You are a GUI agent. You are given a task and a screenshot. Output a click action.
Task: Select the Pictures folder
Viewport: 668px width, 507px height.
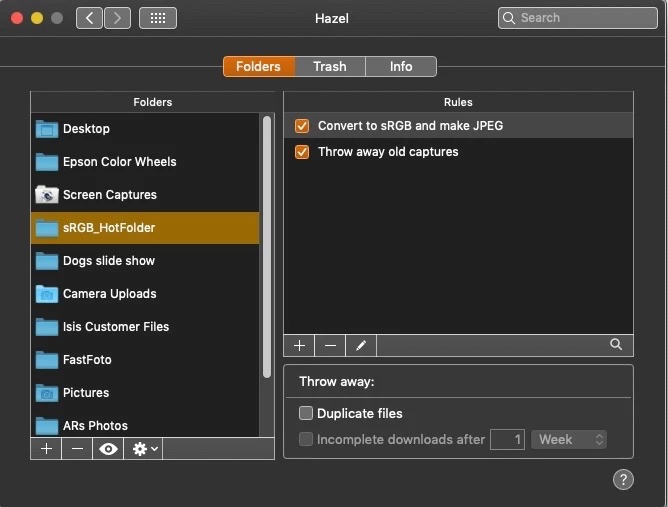tap(145, 392)
